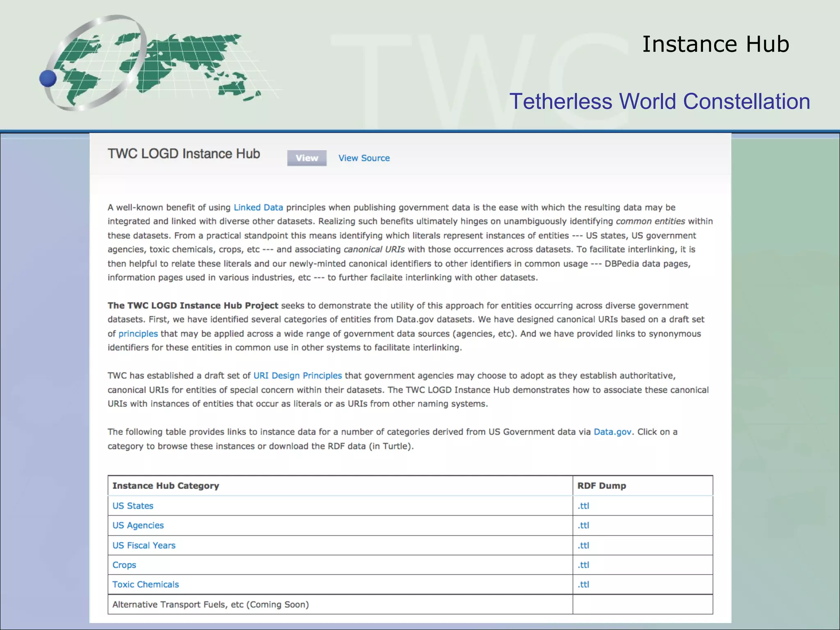Download the .ttl dump for US Agencies
This screenshot has width=840, height=630.
pyautogui.click(x=583, y=525)
